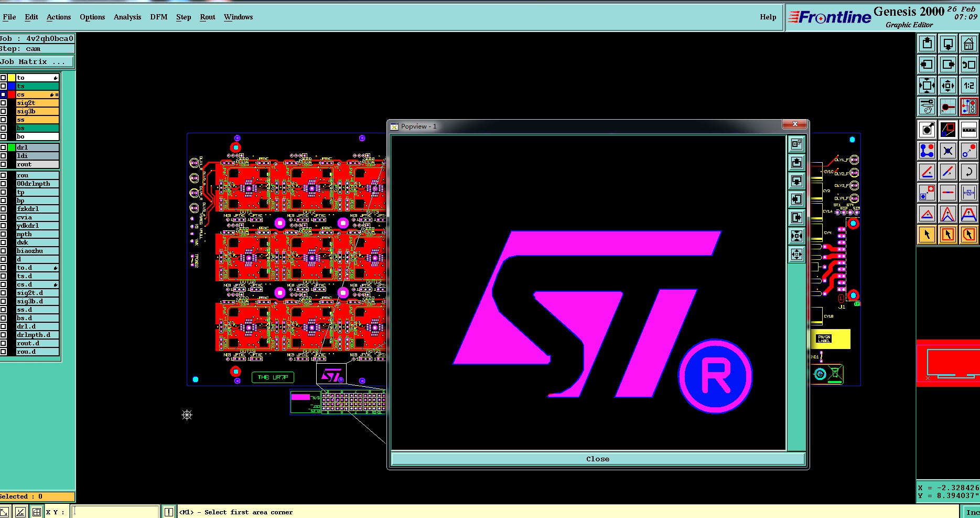980x518 pixels.
Task: Click the Home view house icon
Action: coord(969,44)
